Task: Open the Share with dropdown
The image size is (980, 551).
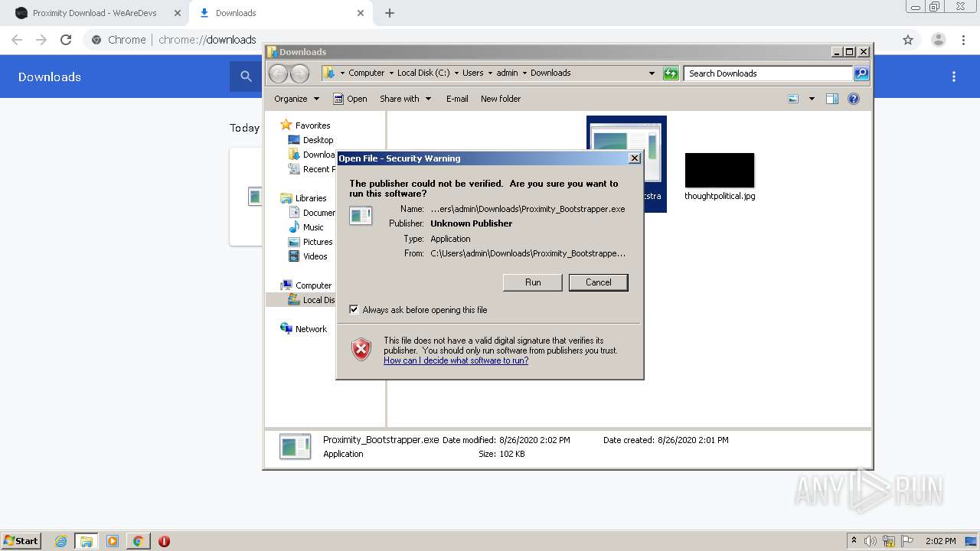Action: click(405, 99)
